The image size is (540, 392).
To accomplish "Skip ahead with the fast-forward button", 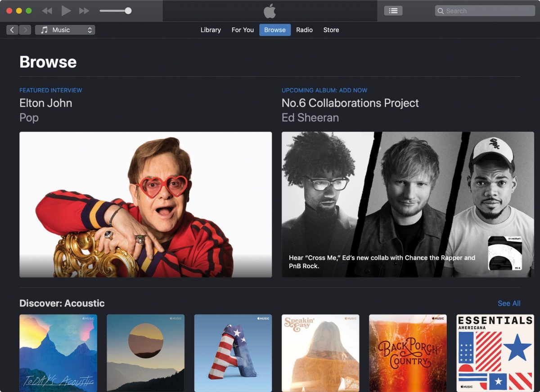I will tap(84, 11).
